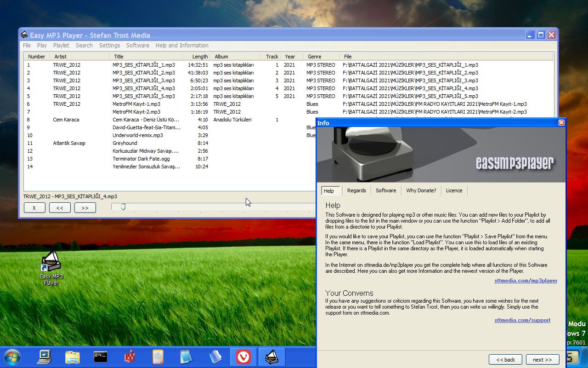Open the Why Donate? tab
Viewport: 588px width, 368px height.
421,190
